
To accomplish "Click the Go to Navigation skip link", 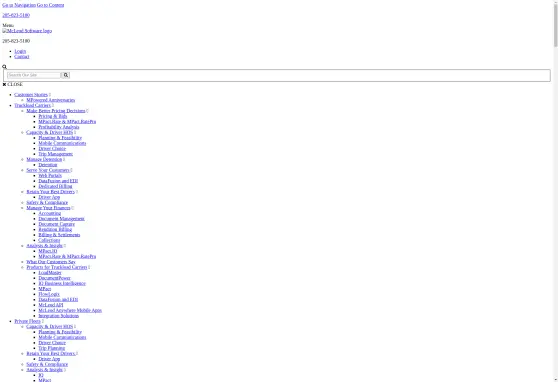I will pos(19,5).
